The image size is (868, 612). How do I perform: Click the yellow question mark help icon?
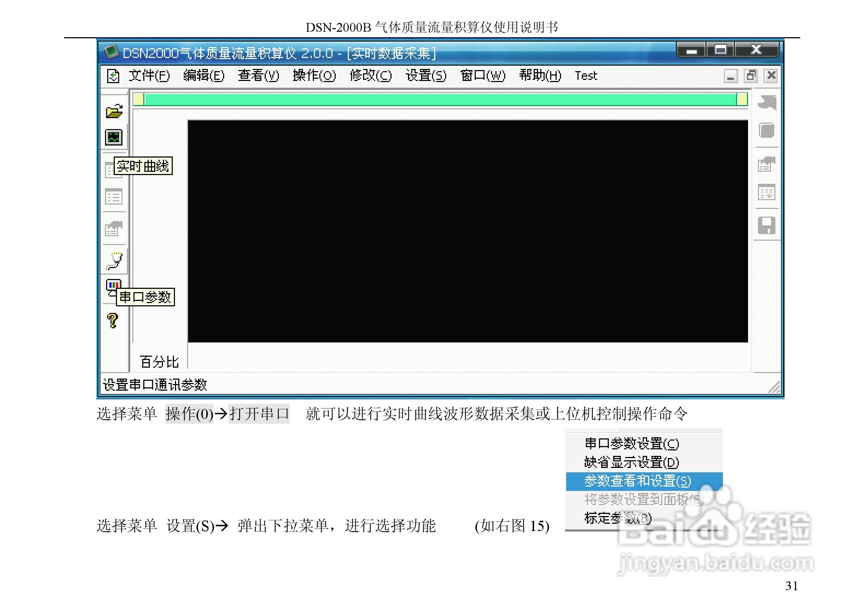(x=113, y=320)
